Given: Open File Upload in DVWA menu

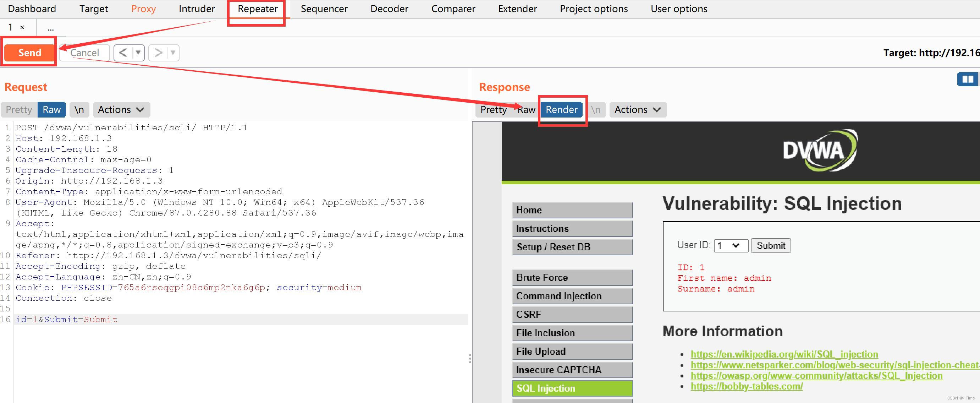Looking at the screenshot, I should 573,351.
